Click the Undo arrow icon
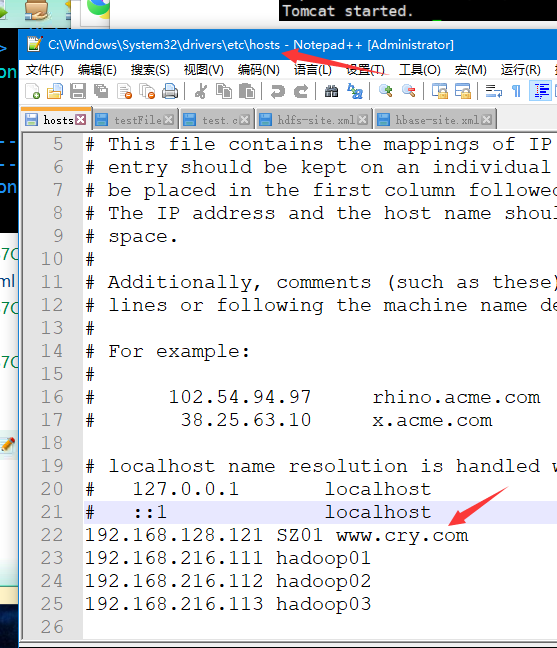This screenshot has height=648, width=557. [x=278, y=91]
